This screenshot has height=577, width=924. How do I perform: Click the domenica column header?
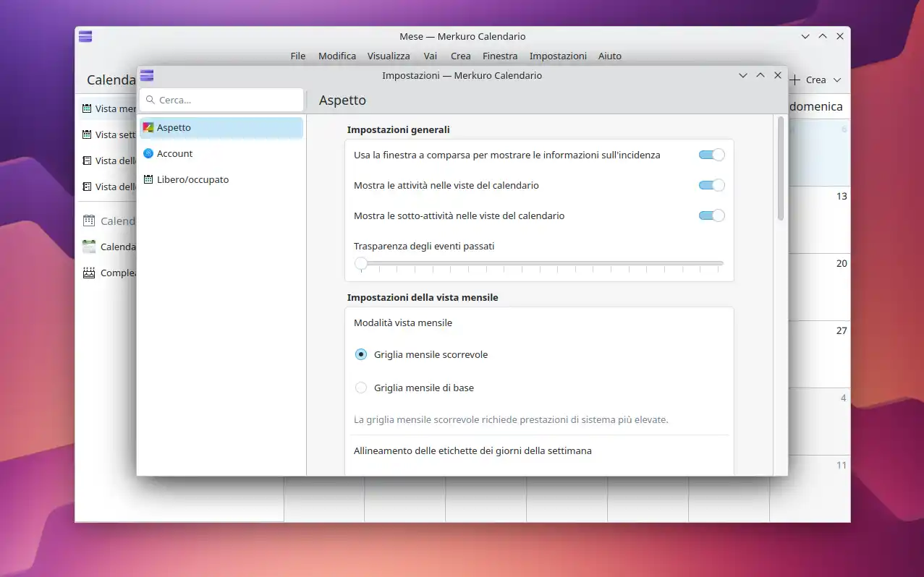pyautogui.click(x=816, y=106)
